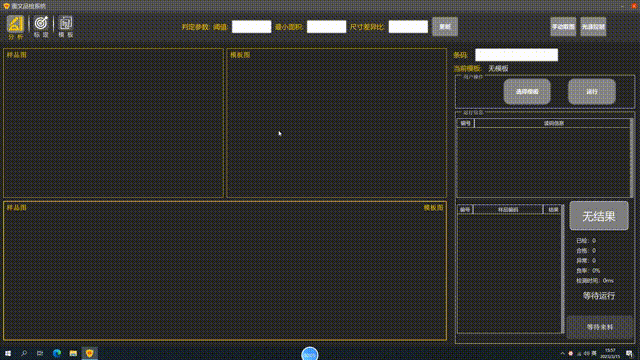Click the 光源控制 light control button
640x360 pixels.
tap(593, 27)
